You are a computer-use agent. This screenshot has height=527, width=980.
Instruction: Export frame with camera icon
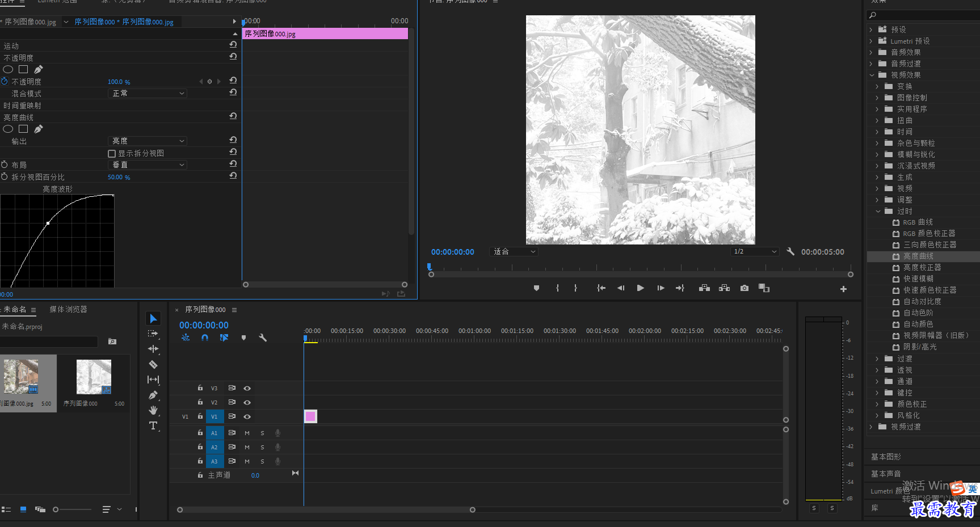click(x=745, y=288)
